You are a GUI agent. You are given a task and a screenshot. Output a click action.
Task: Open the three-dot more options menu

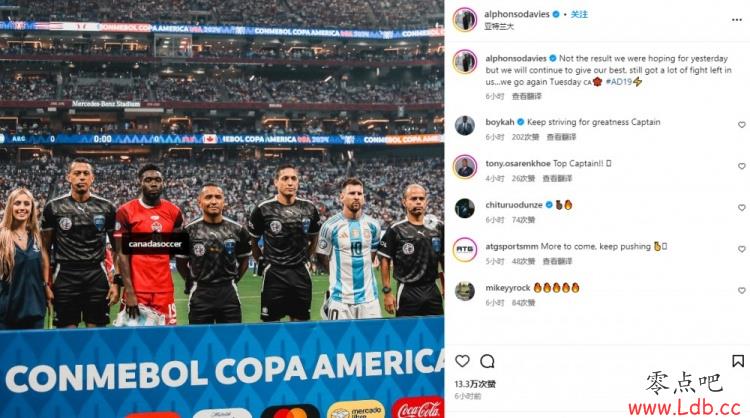pyautogui.click(x=737, y=20)
